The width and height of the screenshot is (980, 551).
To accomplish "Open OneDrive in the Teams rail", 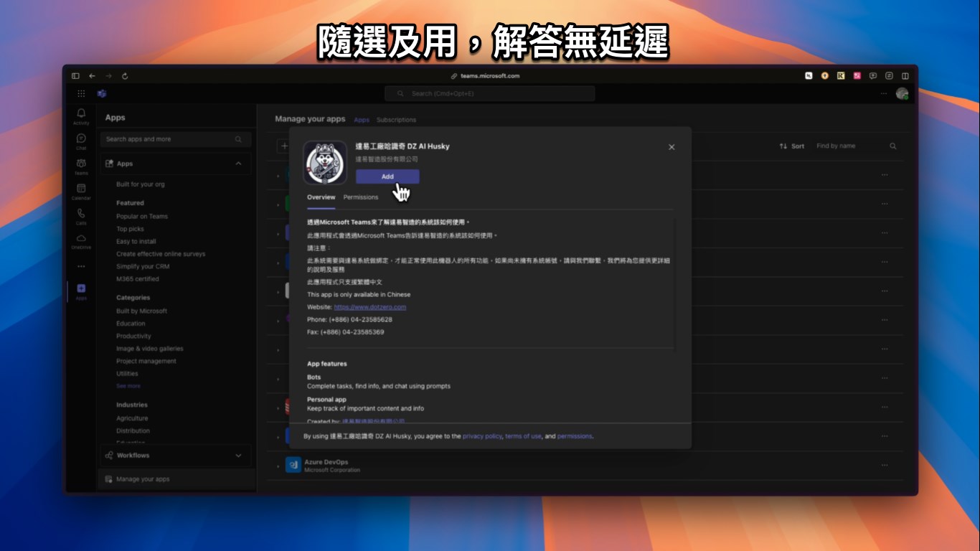I will click(x=81, y=241).
